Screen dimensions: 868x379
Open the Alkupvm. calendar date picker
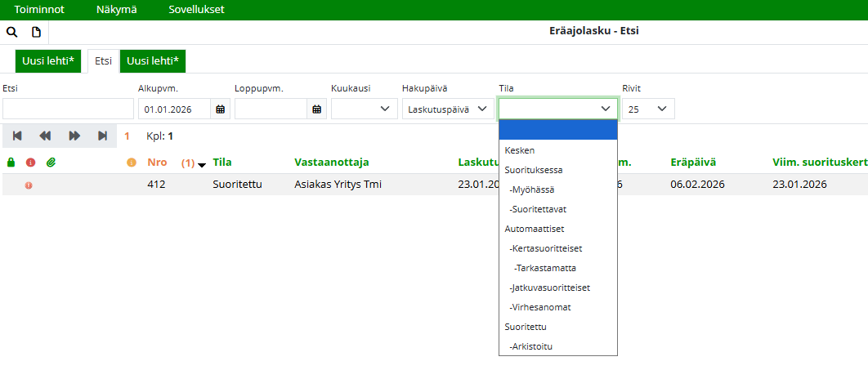click(220, 109)
